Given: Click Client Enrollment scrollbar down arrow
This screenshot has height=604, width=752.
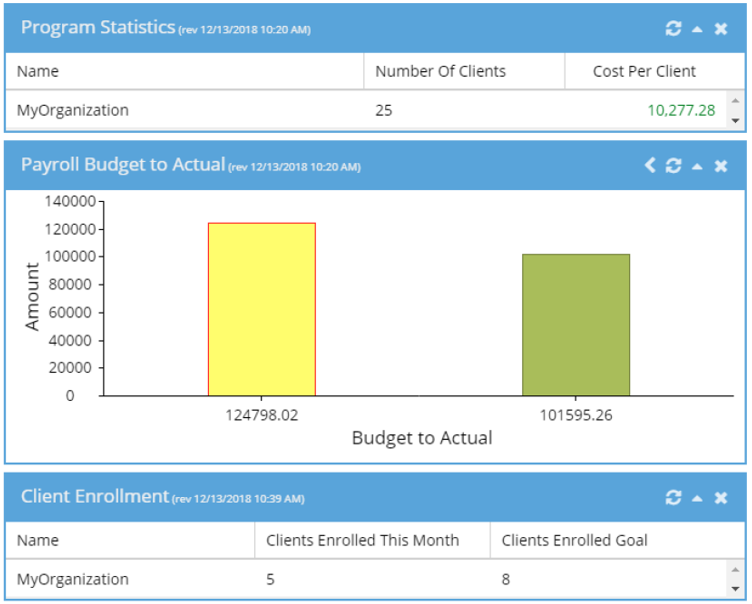Looking at the screenshot, I should coord(735,589).
